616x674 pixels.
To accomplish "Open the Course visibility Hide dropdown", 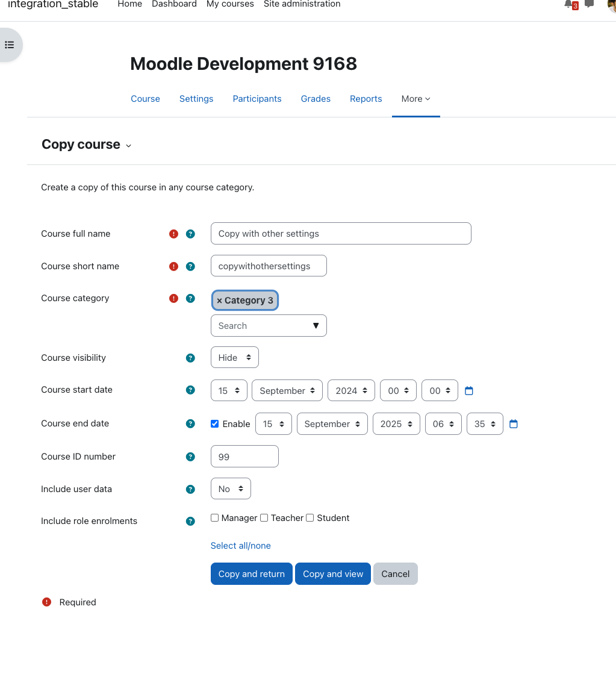I will coord(235,357).
